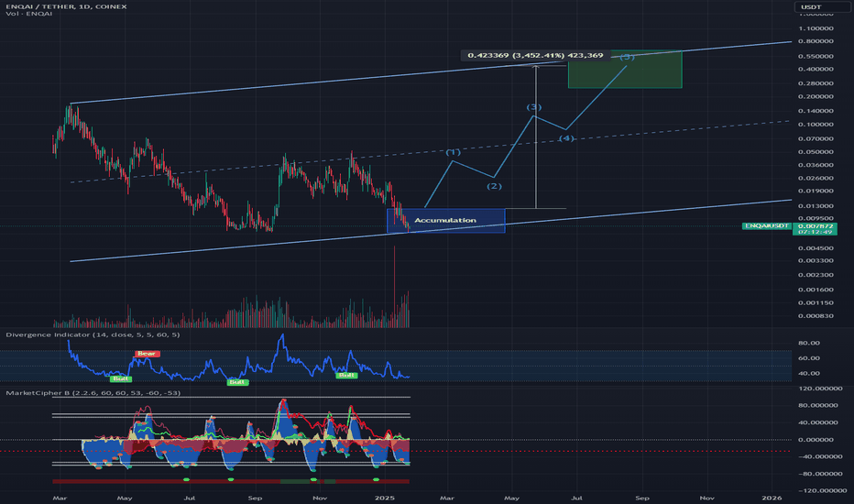The height and width of the screenshot is (504, 854).
Task: Click the 0.400000 price axis level
Action: coord(816,70)
